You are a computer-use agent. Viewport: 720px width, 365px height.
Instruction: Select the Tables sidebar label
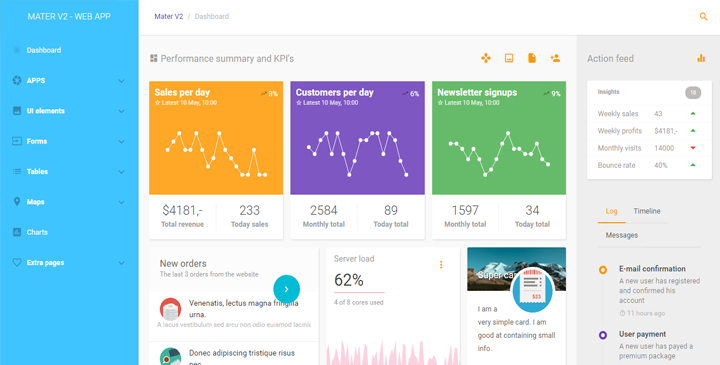coord(37,171)
